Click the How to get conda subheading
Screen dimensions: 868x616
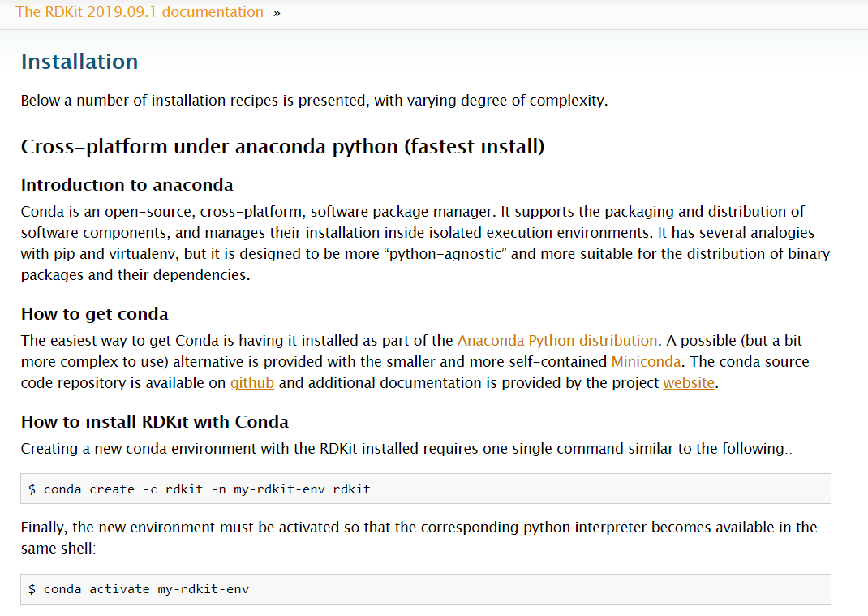coord(95,314)
